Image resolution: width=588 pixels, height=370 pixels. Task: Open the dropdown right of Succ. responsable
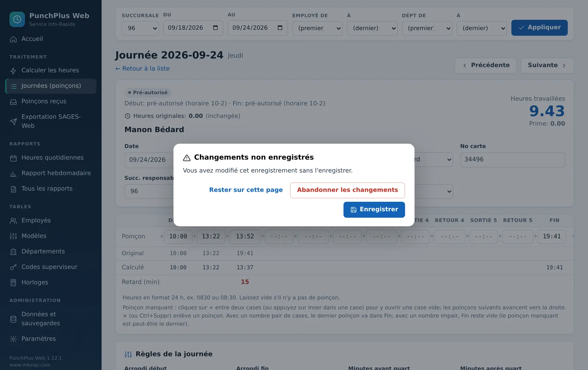point(434,191)
